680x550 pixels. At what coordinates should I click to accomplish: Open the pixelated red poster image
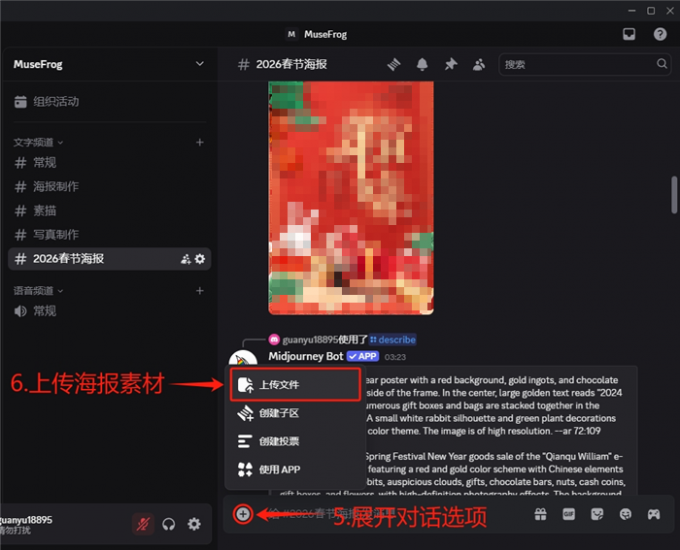(351, 198)
